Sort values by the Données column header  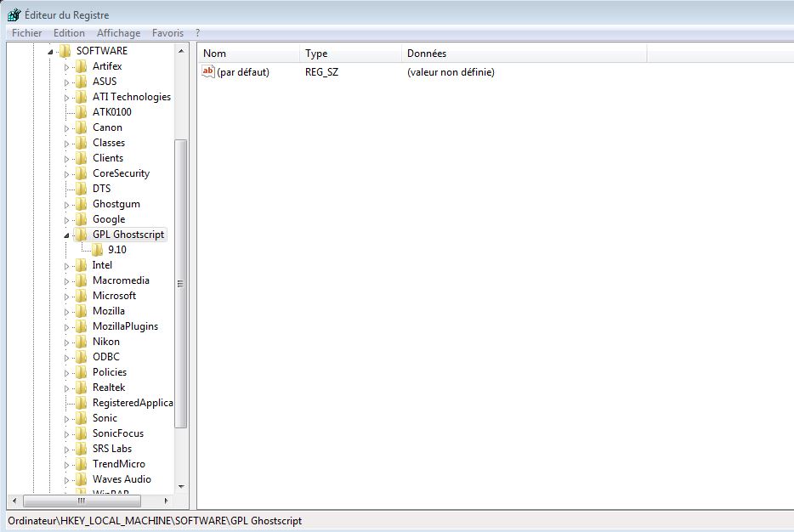click(525, 54)
